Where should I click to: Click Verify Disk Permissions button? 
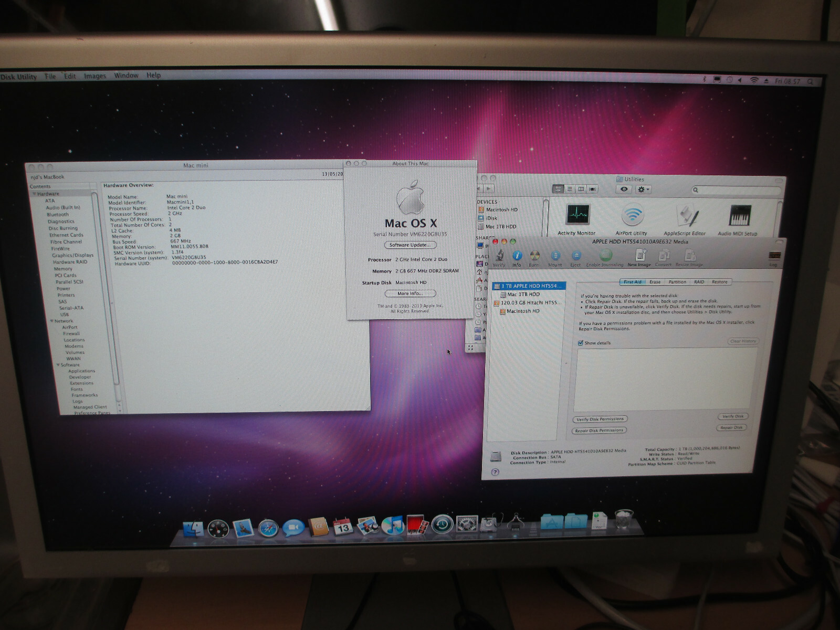(600, 419)
